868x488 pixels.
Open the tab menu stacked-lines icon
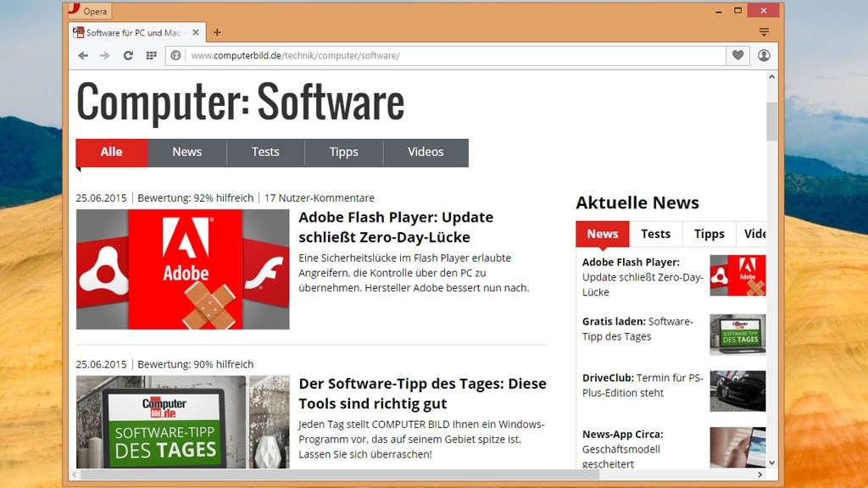pyautogui.click(x=764, y=32)
